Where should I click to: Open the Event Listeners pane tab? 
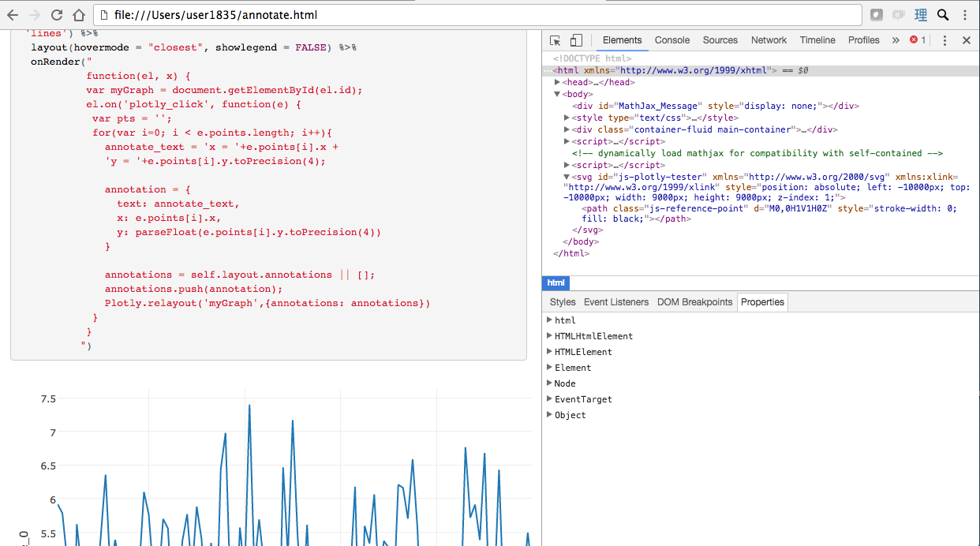point(616,301)
